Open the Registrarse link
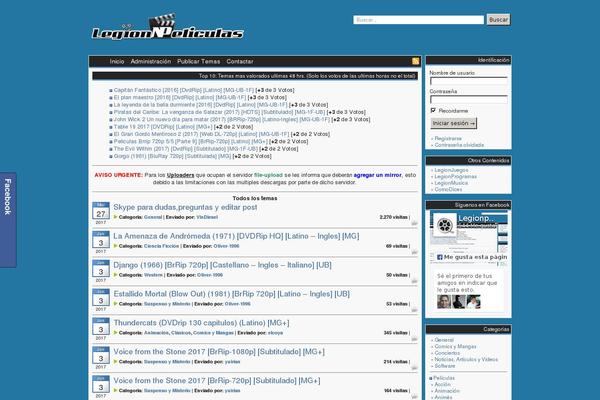The width and height of the screenshot is (600, 400). pos(448,139)
